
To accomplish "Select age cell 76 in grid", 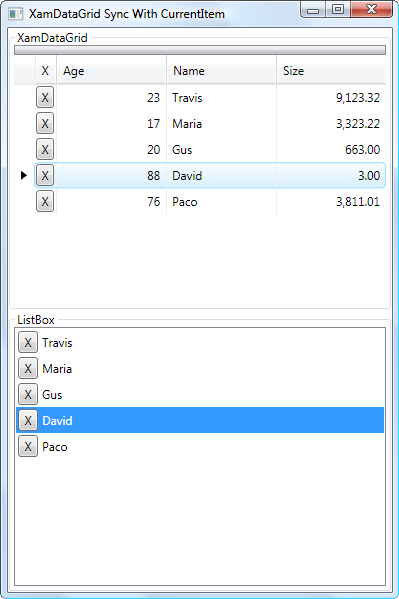I will pos(111,201).
